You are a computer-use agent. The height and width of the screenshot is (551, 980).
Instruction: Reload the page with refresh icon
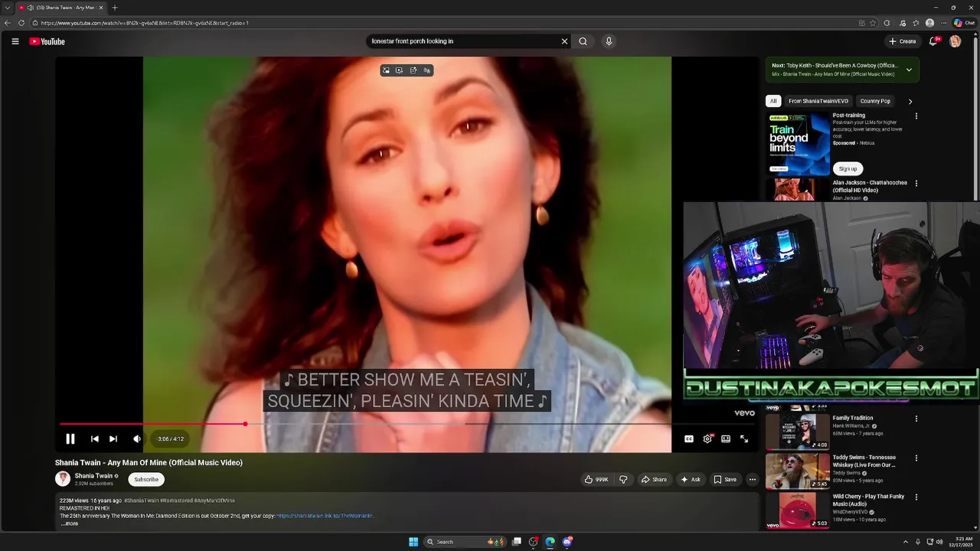click(21, 23)
